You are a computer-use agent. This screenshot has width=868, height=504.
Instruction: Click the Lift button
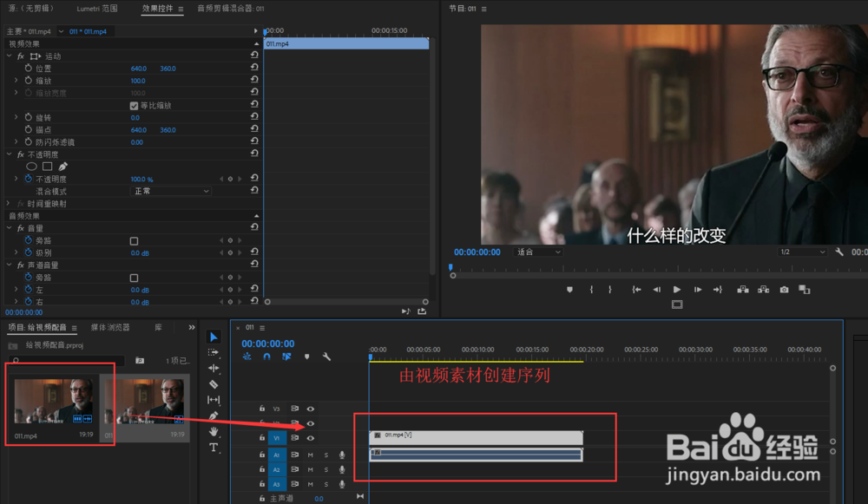click(x=743, y=290)
